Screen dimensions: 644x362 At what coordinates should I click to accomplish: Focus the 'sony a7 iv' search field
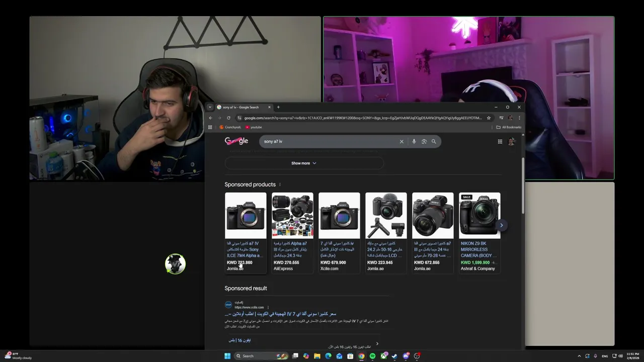[x=330, y=141]
